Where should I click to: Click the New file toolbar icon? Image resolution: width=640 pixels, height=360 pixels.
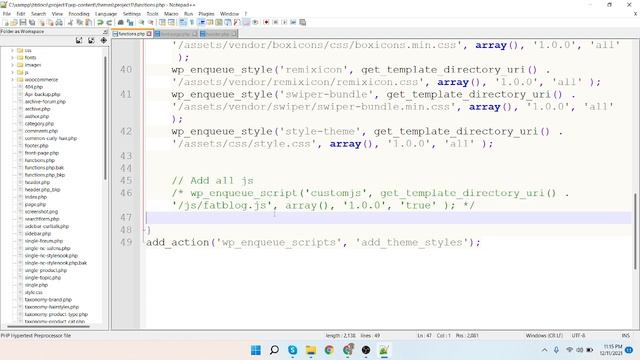(x=6, y=22)
